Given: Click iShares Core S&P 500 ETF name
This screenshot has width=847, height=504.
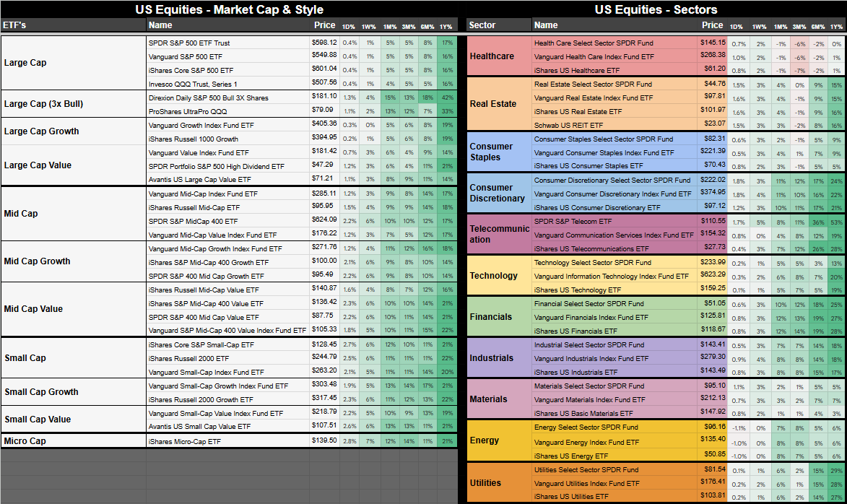Looking at the screenshot, I should point(191,70).
